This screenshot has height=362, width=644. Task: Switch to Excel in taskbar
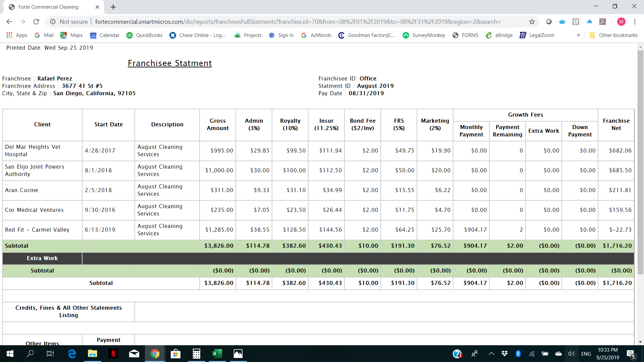[x=217, y=354]
